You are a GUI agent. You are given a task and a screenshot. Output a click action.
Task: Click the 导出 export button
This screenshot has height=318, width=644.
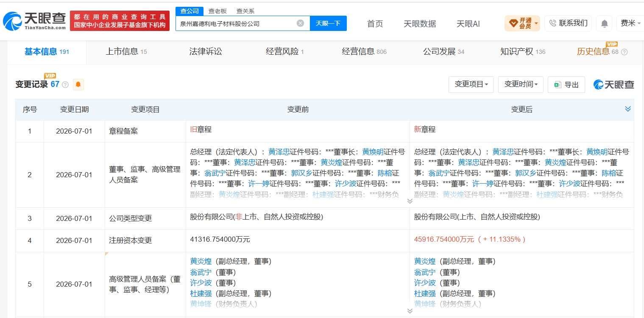coord(566,84)
